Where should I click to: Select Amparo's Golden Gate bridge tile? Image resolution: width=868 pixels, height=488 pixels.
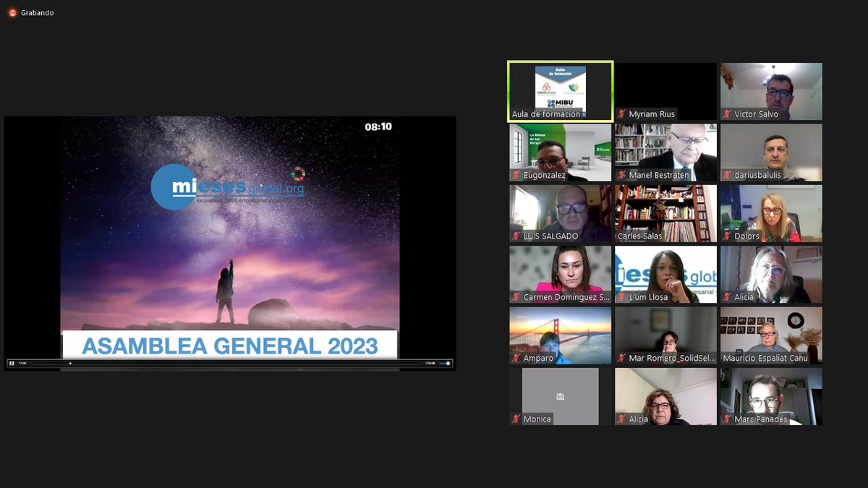click(561, 335)
